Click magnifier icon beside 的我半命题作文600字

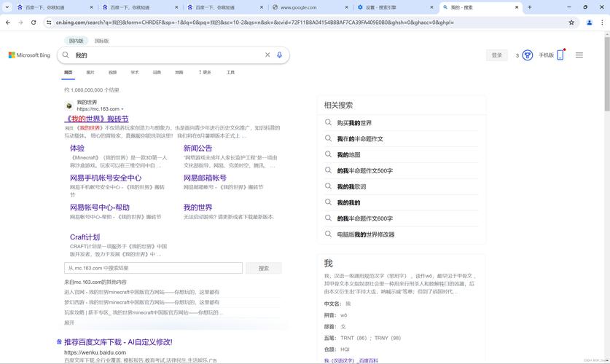329,218
